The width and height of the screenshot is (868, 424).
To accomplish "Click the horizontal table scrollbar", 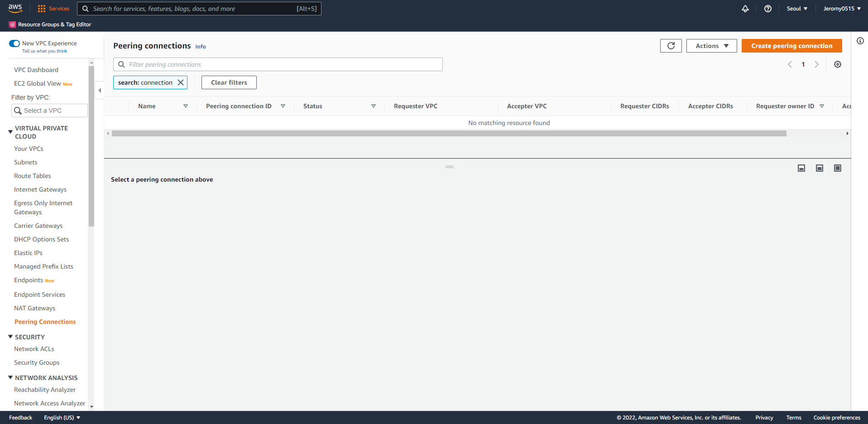I will [449, 133].
